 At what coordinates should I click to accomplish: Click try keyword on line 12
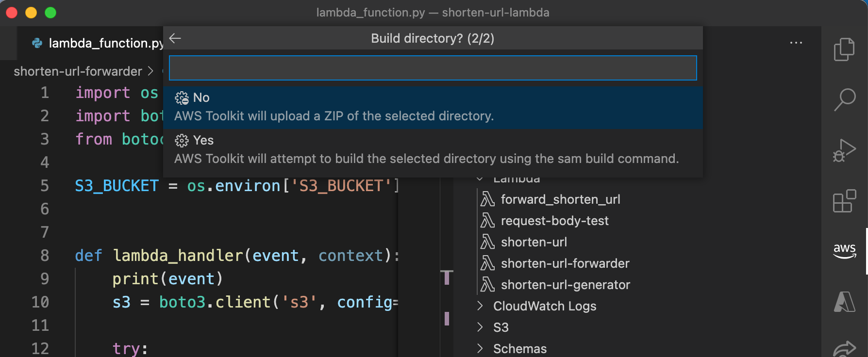pos(126,349)
